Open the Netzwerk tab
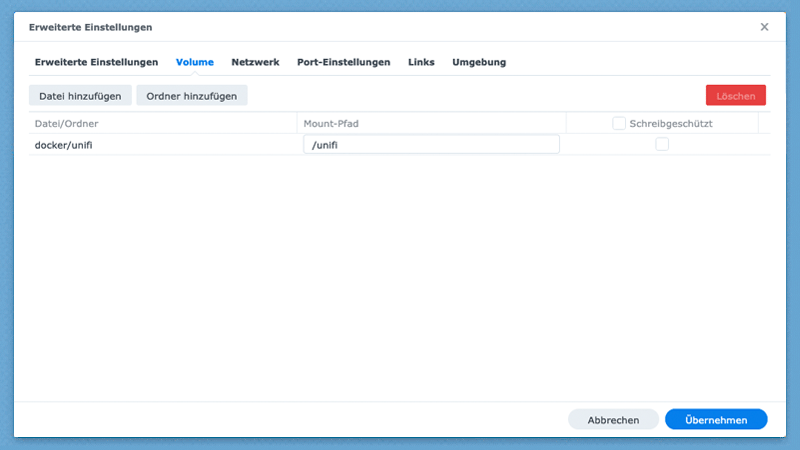The image size is (800, 450). coord(255,62)
